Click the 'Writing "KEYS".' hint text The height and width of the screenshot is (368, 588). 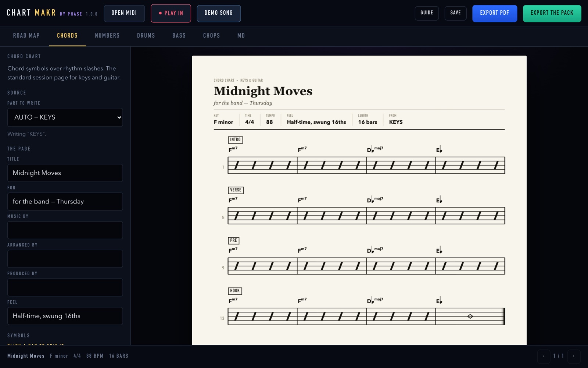(27, 134)
